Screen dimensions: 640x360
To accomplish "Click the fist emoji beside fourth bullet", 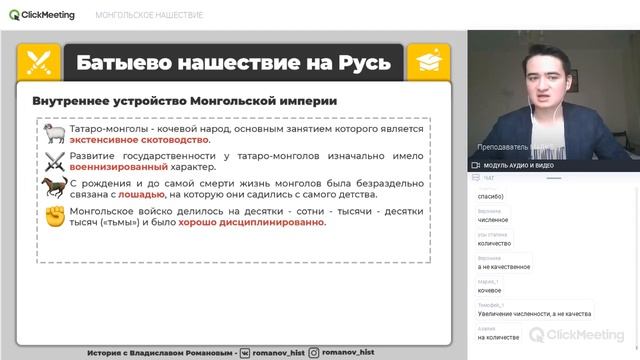I will pos(55,216).
